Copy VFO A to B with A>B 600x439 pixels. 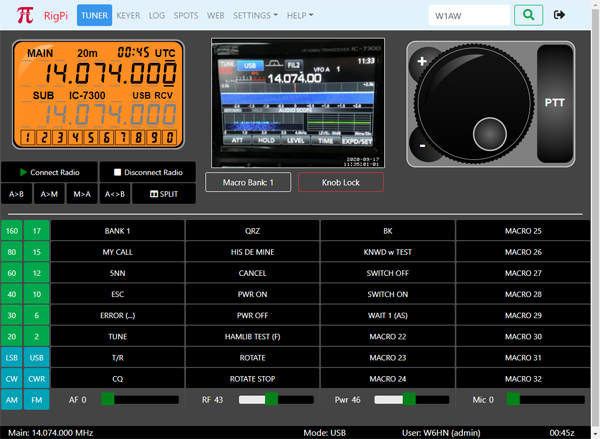coord(16,194)
